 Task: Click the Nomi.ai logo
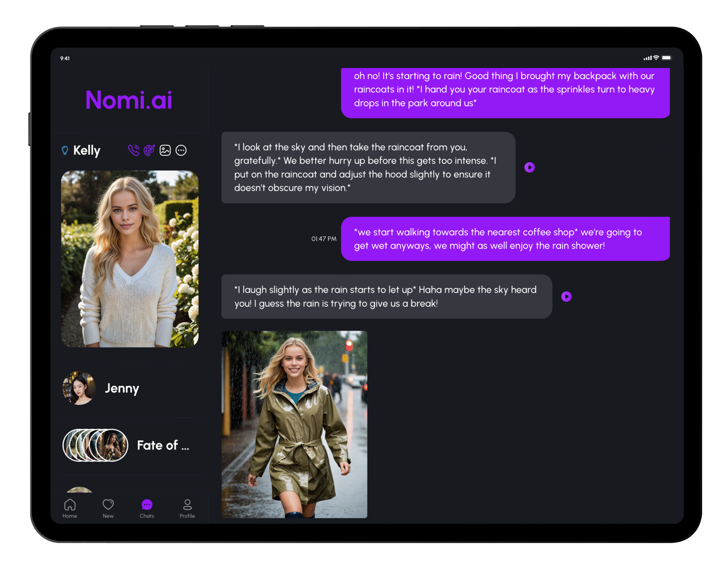pos(129,100)
